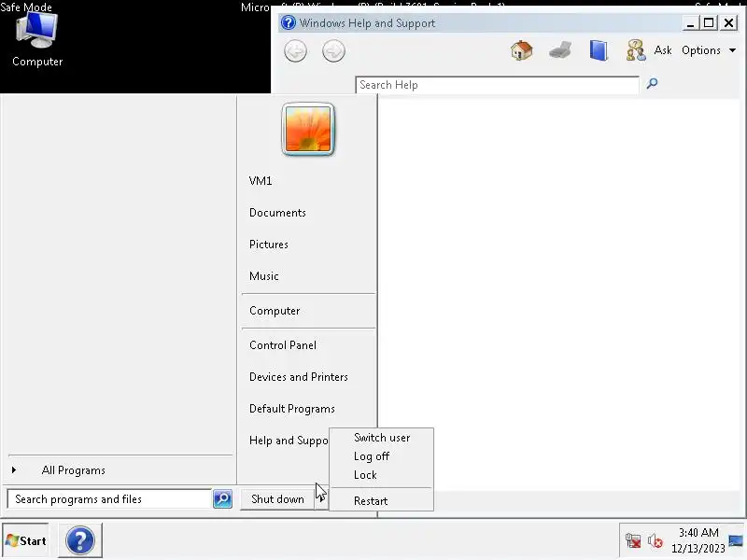
Task: Click the muted volume tray icon
Action: click(x=655, y=541)
